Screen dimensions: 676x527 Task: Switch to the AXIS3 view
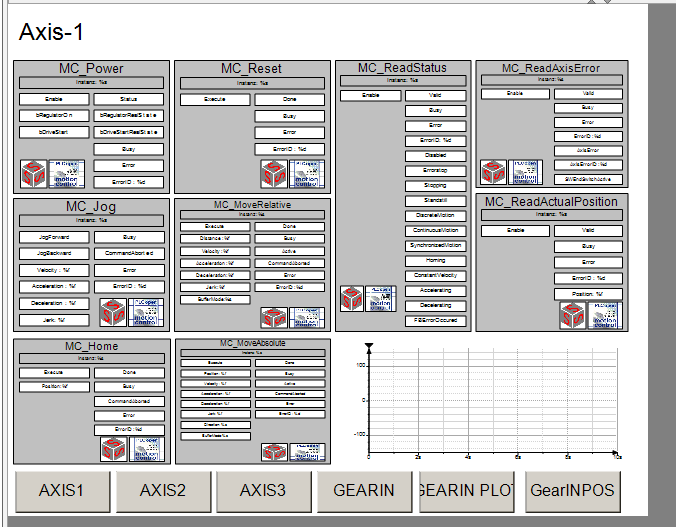[264, 491]
